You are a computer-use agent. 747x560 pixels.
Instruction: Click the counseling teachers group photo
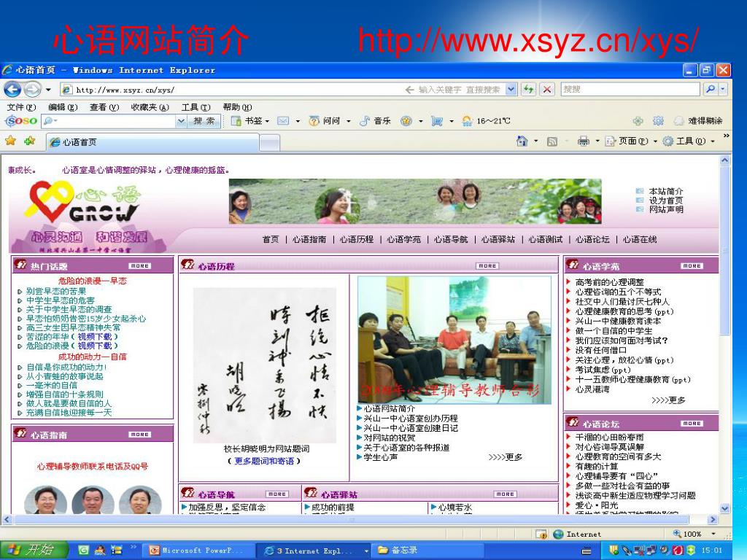point(454,340)
